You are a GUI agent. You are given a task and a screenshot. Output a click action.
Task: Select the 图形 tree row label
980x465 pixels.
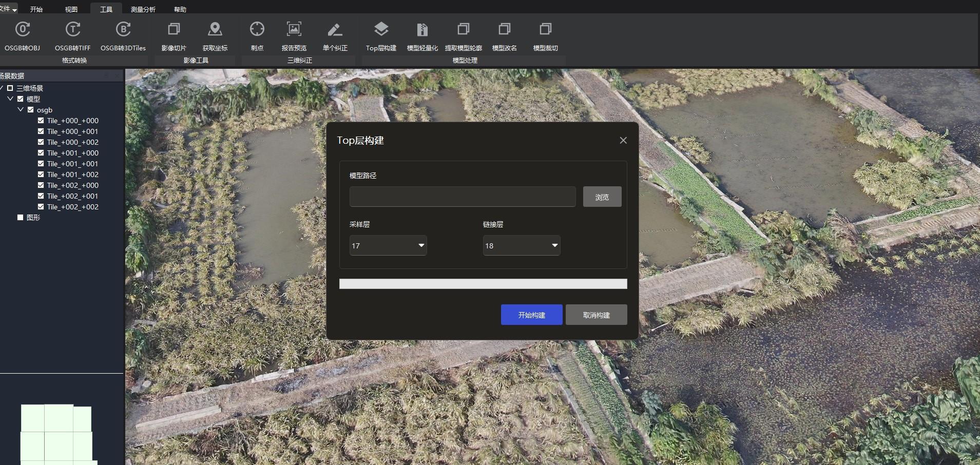33,218
